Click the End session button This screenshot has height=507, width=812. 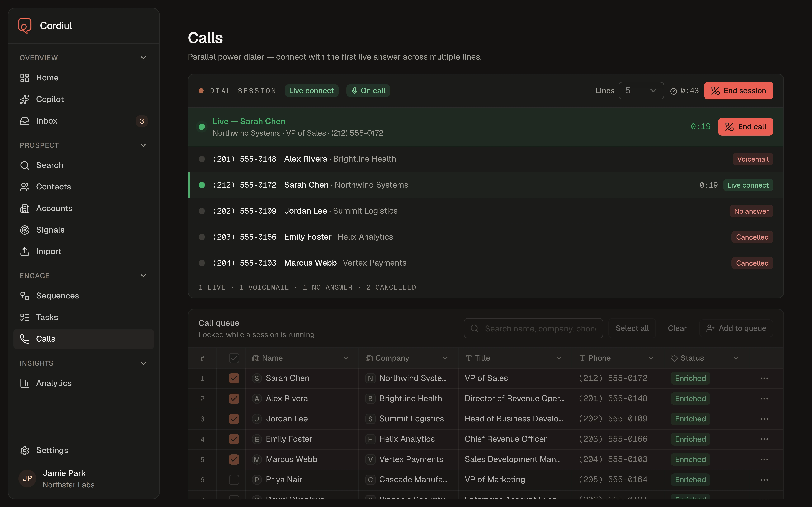(x=739, y=90)
